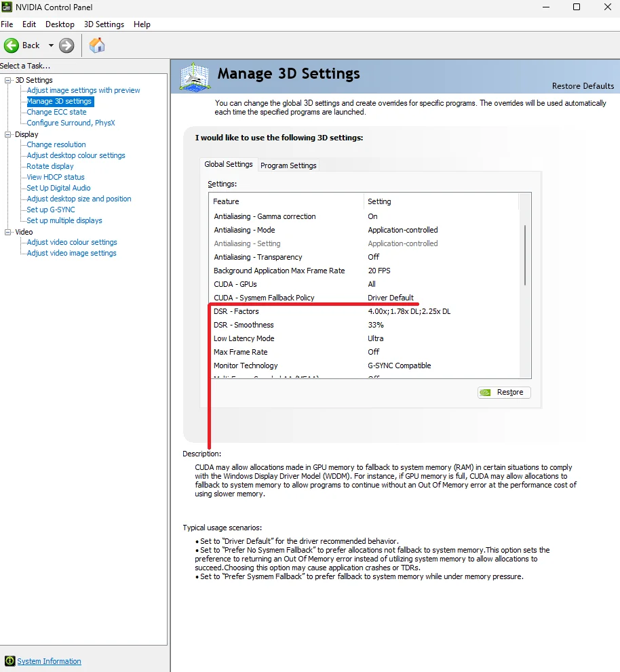Select the Set up G-SYNC task
This screenshot has width=620, height=672.
click(51, 210)
